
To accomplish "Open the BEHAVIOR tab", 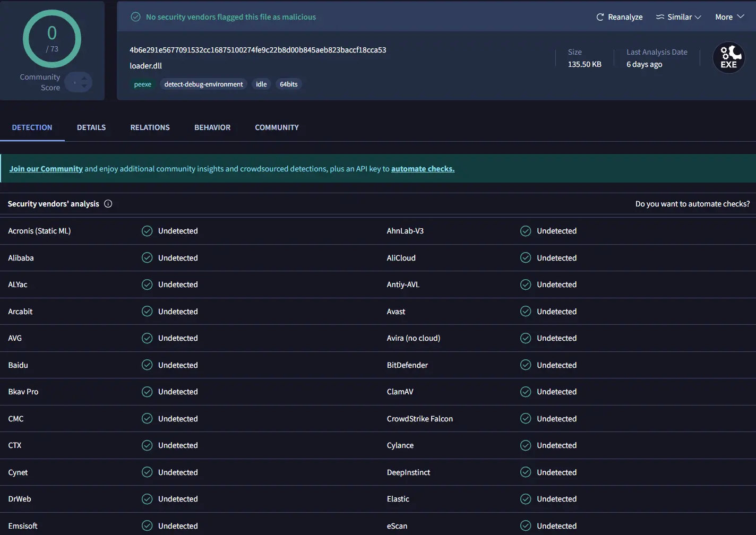I will (212, 127).
